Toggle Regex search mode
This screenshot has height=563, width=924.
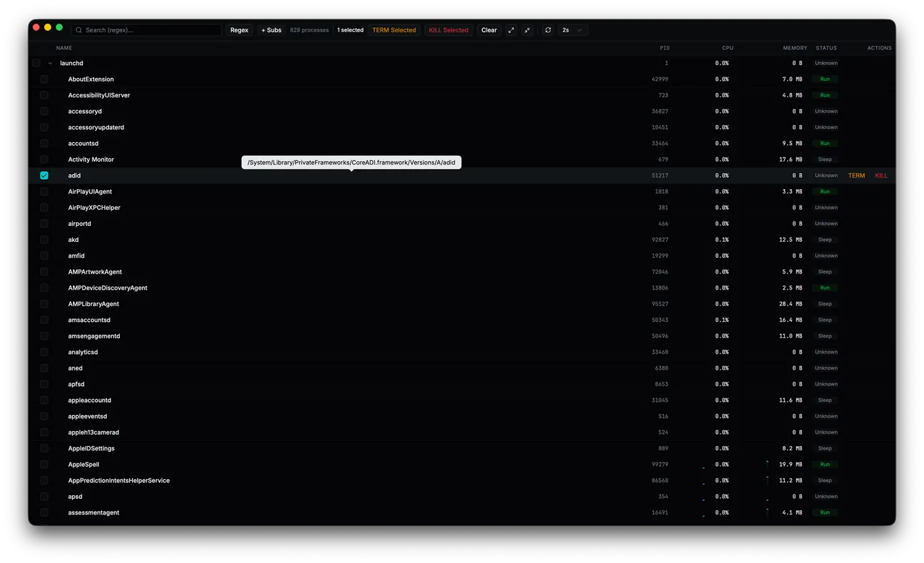click(x=239, y=30)
